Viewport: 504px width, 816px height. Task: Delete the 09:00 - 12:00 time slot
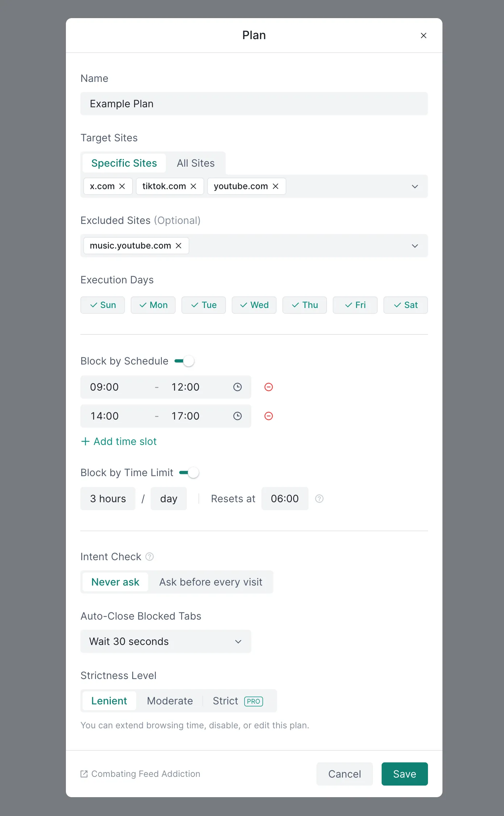click(x=269, y=387)
